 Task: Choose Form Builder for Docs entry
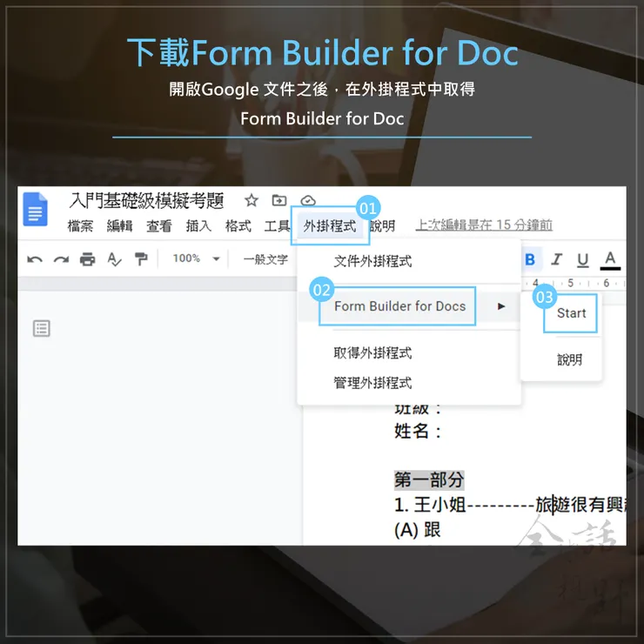(409, 306)
